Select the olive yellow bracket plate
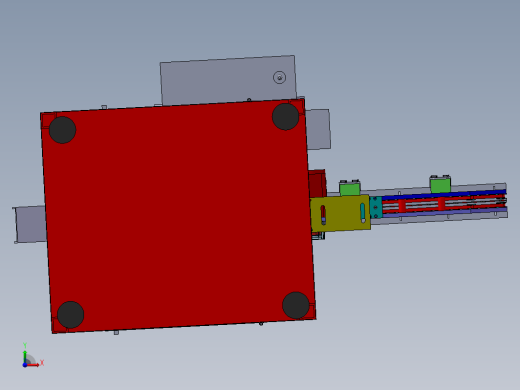This screenshot has width=520, height=390. [340, 213]
